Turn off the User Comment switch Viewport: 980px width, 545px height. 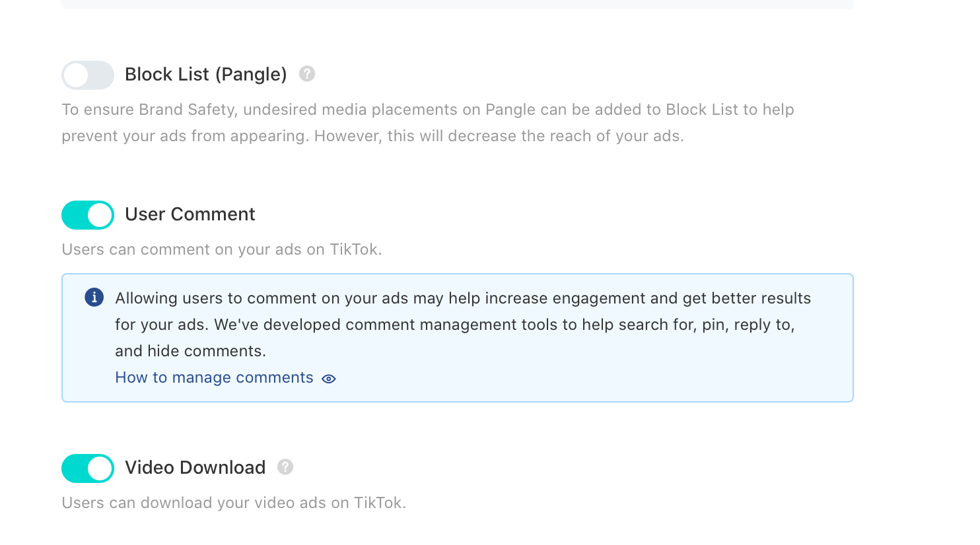coord(88,215)
